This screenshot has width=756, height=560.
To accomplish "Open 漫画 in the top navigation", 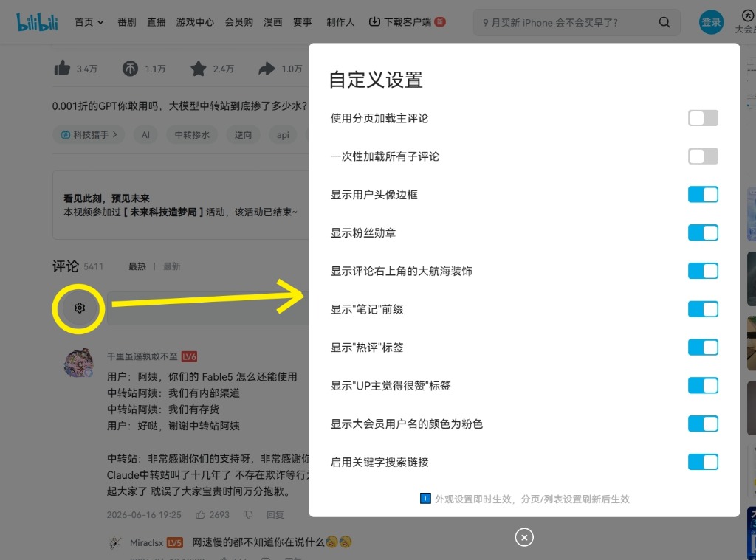I will 273,22.
